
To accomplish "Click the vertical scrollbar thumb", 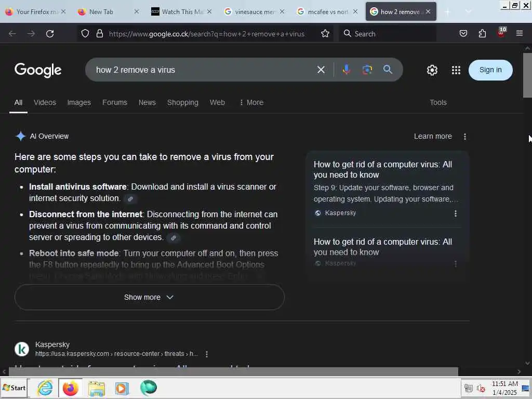I will 527,75.
